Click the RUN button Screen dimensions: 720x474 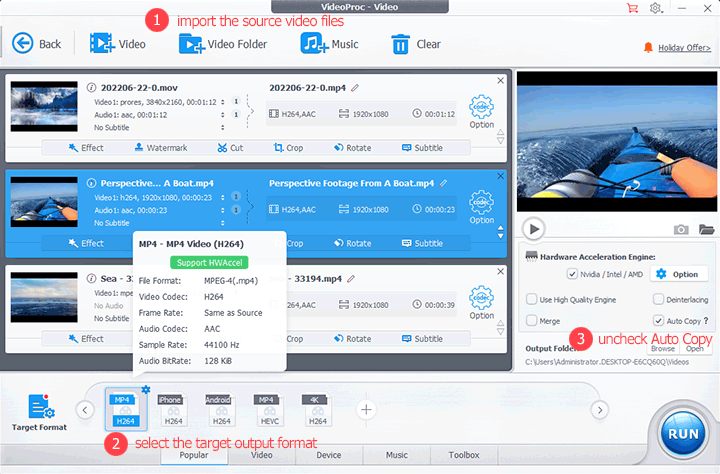pyautogui.click(x=683, y=434)
